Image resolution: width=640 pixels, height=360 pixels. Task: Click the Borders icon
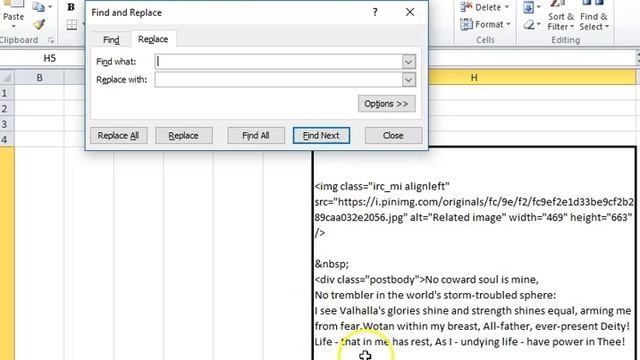click(x=72, y=24)
